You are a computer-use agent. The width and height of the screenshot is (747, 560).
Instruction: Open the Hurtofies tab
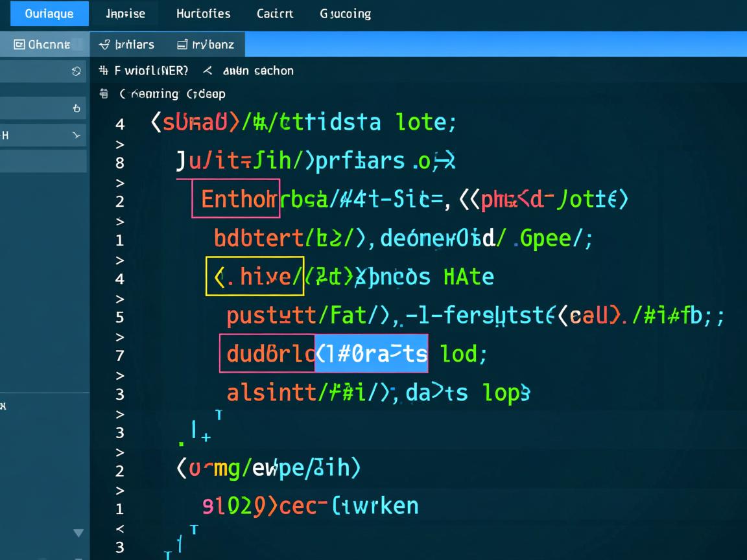click(203, 14)
